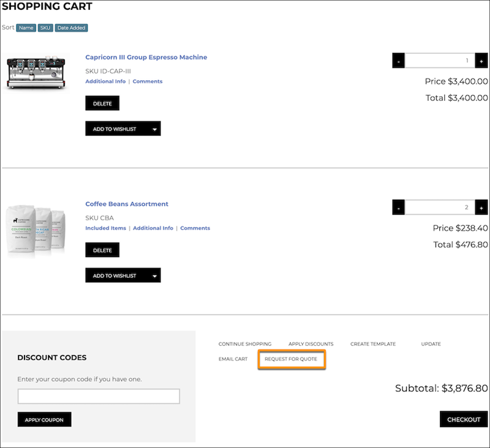Viewport: 490px width, 448px height.
Task: Increase espresso machine quantity with plus button
Action: [x=481, y=61]
